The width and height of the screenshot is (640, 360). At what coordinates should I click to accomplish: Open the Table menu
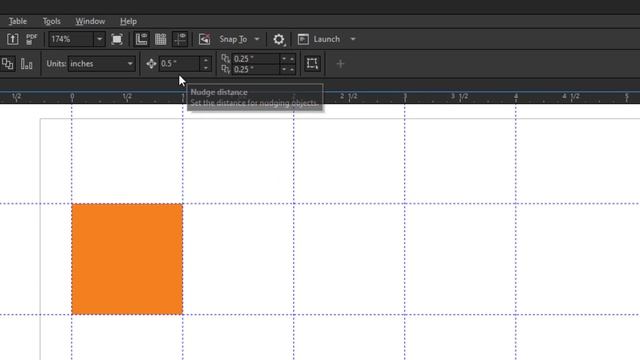coord(18,21)
